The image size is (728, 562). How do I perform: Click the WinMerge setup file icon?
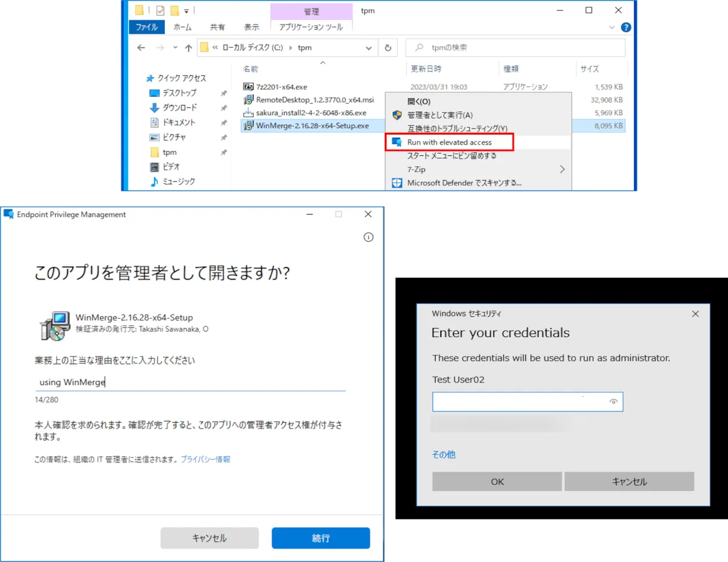tap(248, 126)
